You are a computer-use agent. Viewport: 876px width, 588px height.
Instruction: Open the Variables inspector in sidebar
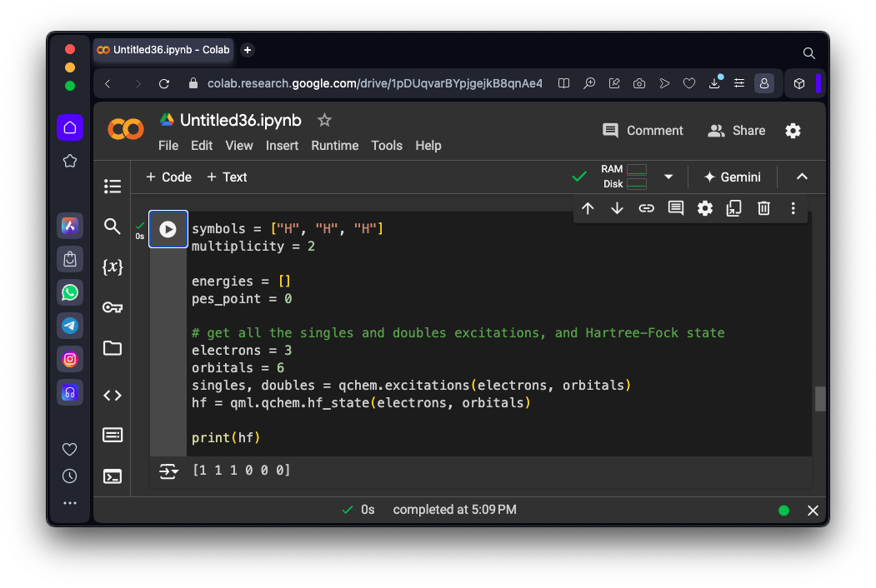113,267
